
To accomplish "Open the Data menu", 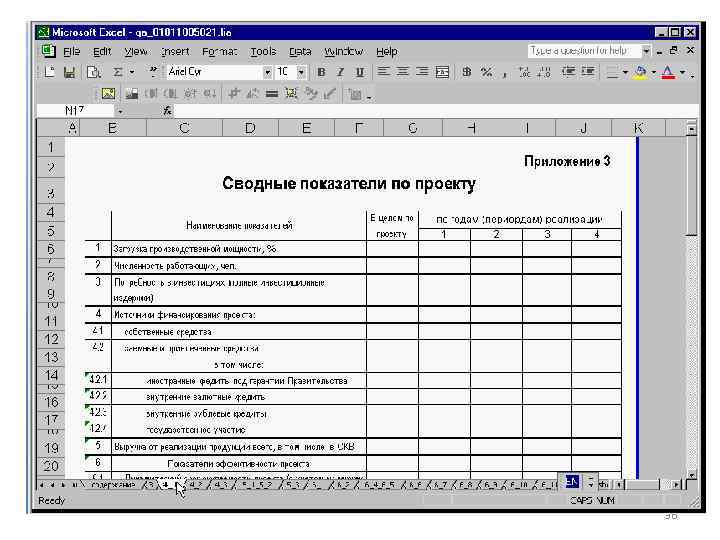I will coord(300,51).
